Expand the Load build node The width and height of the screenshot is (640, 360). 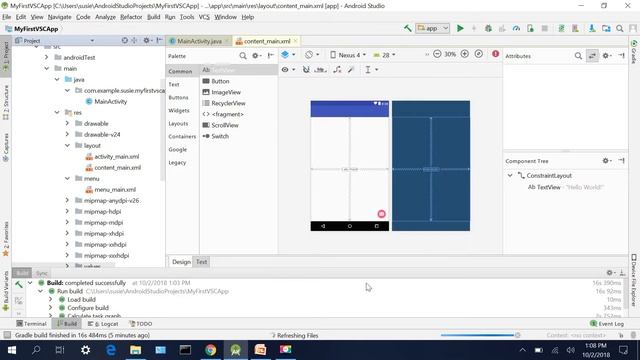point(51,299)
